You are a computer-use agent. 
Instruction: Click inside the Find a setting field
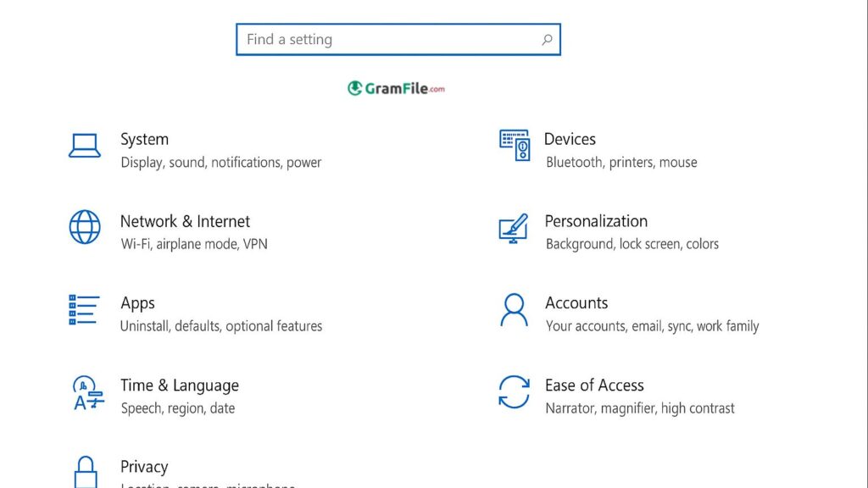click(390, 40)
